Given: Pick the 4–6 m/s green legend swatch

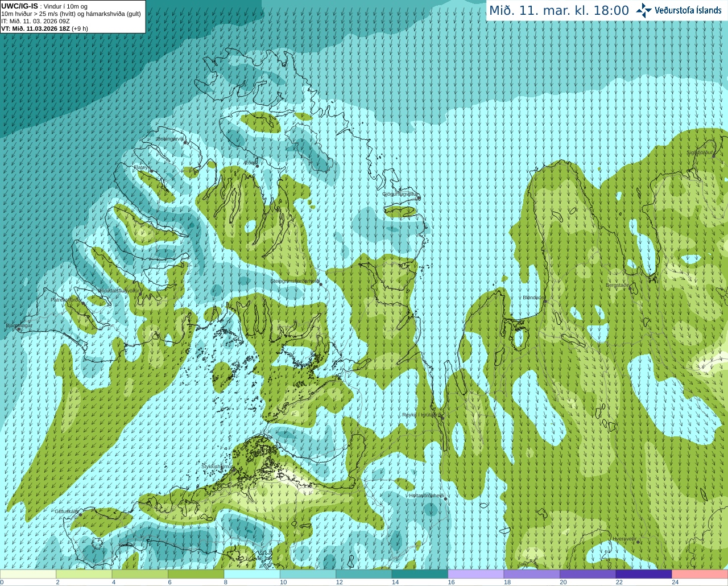Looking at the screenshot, I should point(140,574).
